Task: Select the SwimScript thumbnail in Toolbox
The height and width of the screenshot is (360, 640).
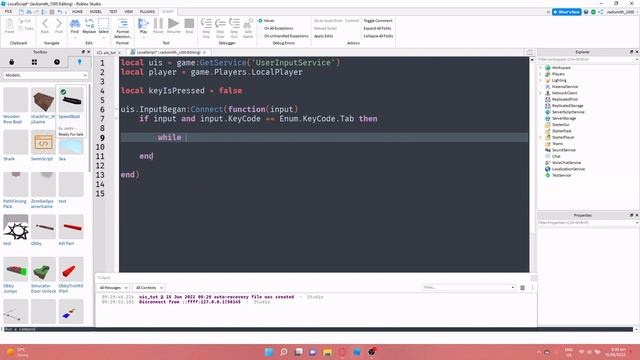Action: (43, 142)
